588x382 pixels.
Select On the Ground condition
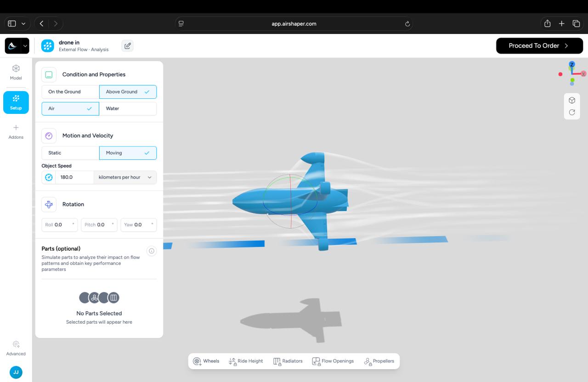pyautogui.click(x=70, y=92)
